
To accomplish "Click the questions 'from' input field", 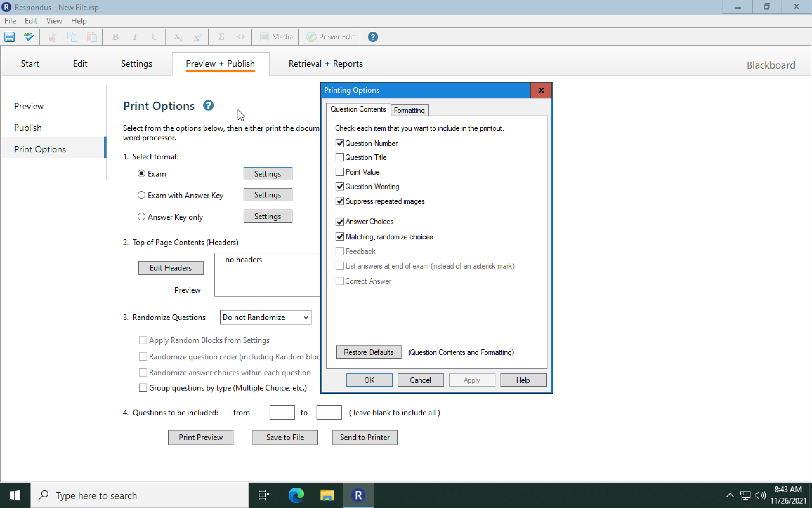I will [x=282, y=412].
